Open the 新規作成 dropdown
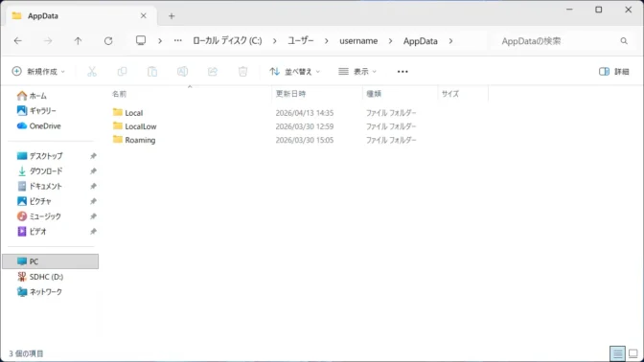This screenshot has height=362, width=644. [38, 72]
